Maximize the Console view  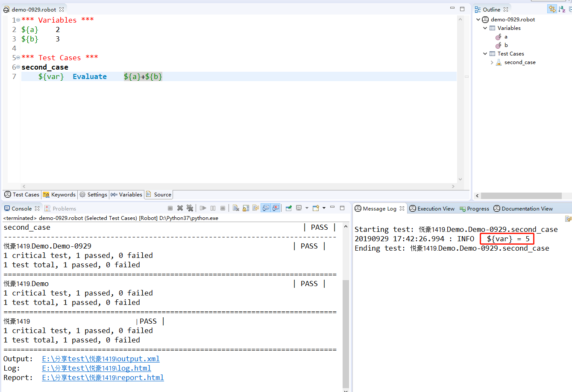(342, 208)
